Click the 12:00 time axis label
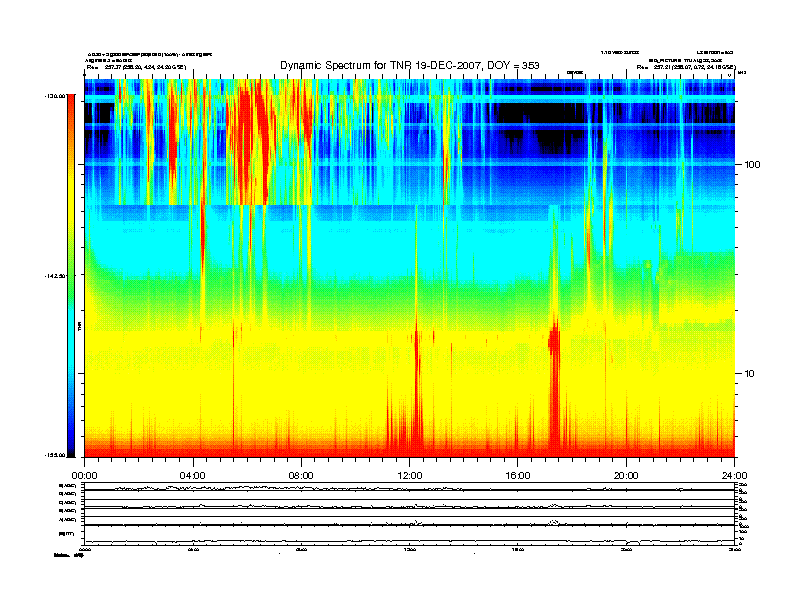 pyautogui.click(x=410, y=475)
